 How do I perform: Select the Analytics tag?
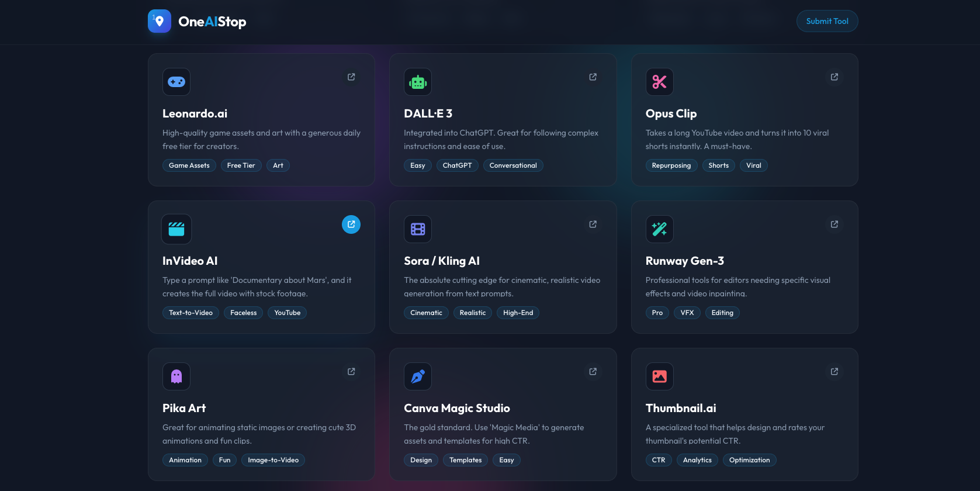(x=697, y=460)
